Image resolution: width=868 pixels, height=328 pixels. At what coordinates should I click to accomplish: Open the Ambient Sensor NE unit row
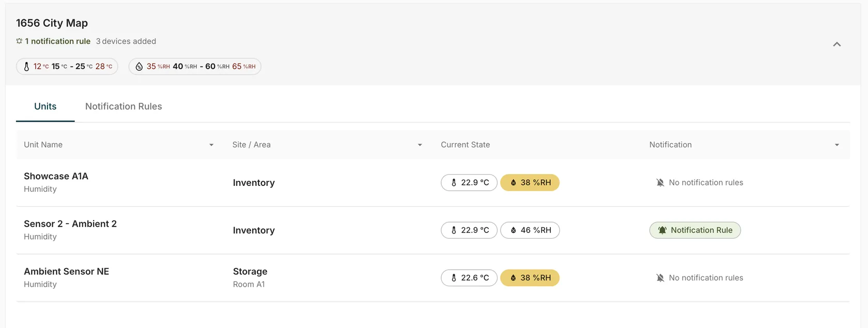(433, 278)
